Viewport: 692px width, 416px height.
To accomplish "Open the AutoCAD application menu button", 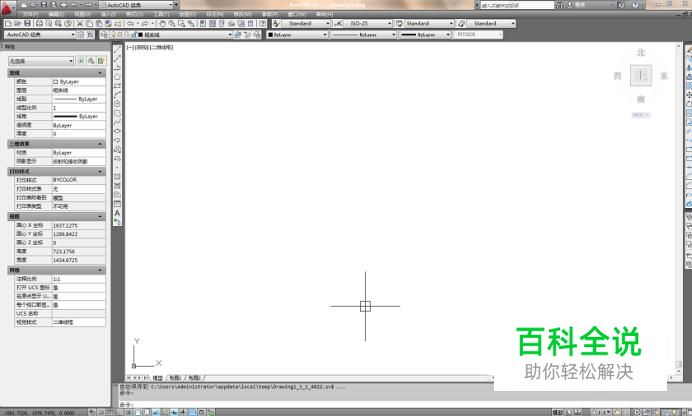I will point(8,7).
